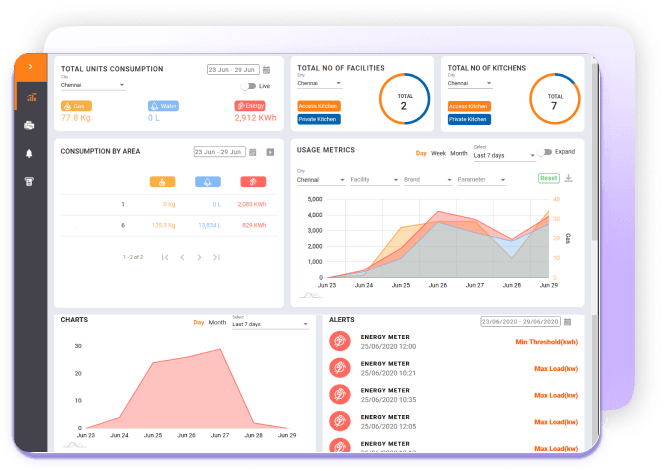Click Access Kitchen under Total No Of Kitchens
665x471 pixels.
(469, 106)
